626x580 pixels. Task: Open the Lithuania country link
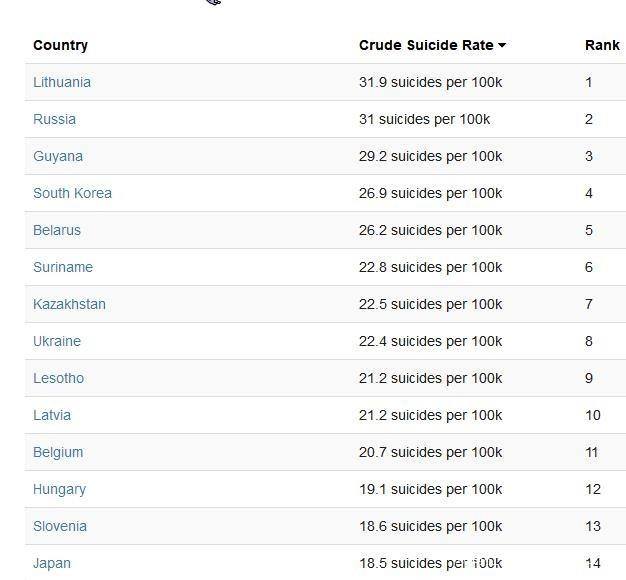[62, 82]
